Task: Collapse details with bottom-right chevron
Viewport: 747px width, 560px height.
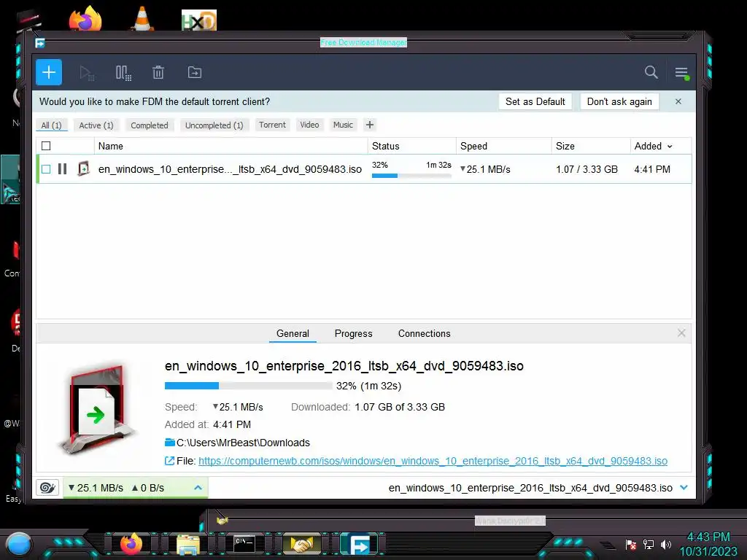Action: tap(684, 488)
